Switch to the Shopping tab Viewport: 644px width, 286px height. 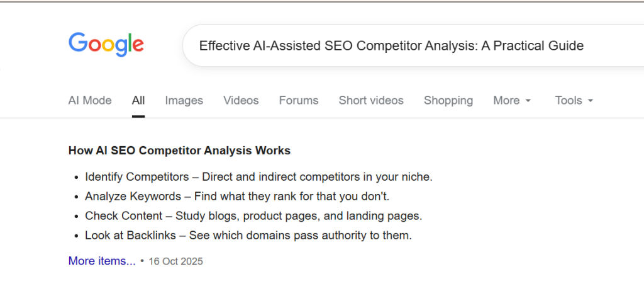(448, 100)
